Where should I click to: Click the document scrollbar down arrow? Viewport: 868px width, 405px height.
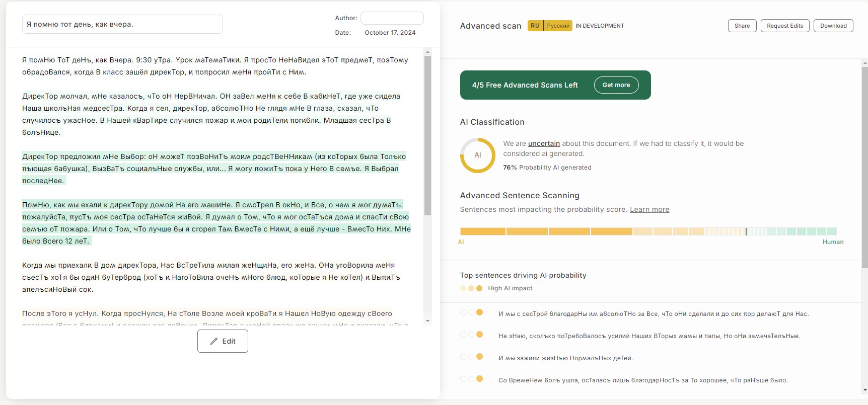pyautogui.click(x=427, y=321)
